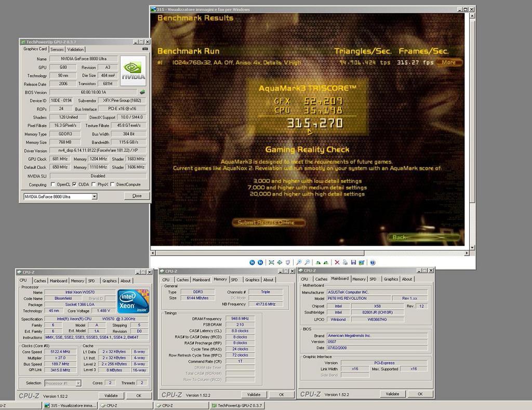The height and width of the screenshot is (410, 532).
Task: Click the Close button in GPU-Z
Action: click(137, 196)
